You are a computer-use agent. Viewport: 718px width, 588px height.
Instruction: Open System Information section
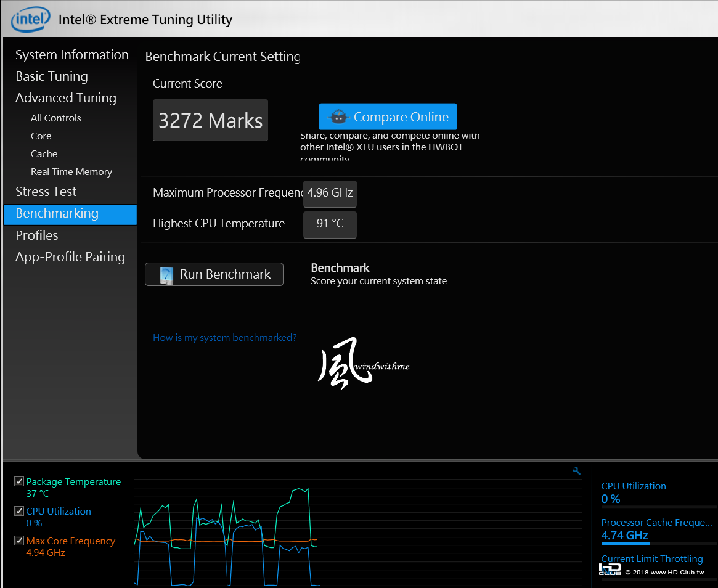pos(72,54)
